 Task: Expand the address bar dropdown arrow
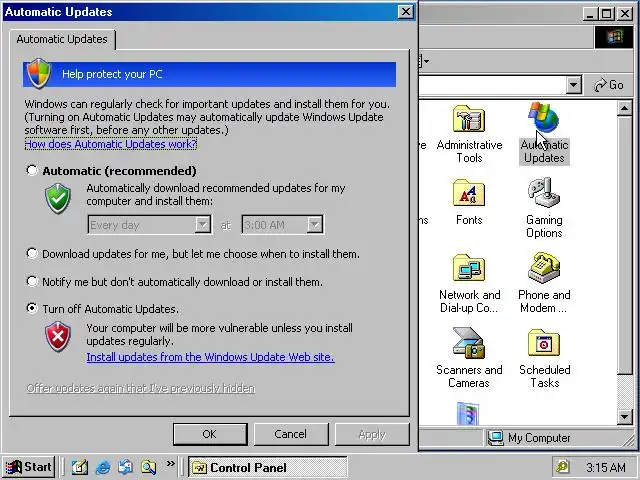[573, 85]
